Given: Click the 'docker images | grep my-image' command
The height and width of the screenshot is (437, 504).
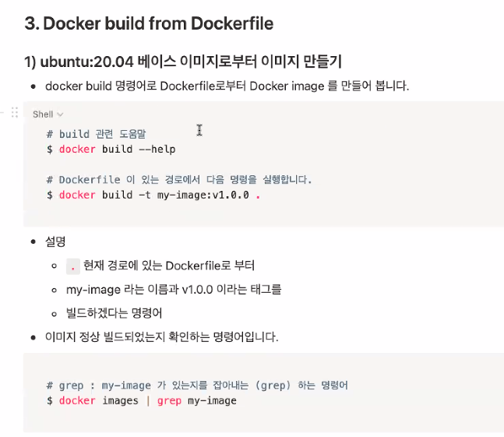Looking at the screenshot, I should point(142,400).
